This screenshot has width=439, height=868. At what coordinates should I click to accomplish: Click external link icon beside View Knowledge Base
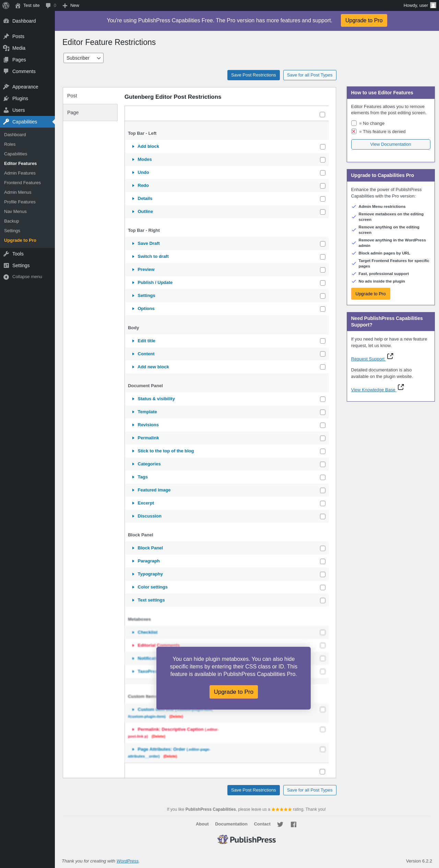(401, 387)
